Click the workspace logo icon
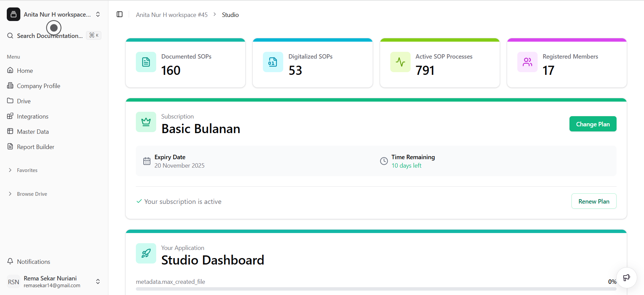Image resolution: width=644 pixels, height=295 pixels. [14, 14]
